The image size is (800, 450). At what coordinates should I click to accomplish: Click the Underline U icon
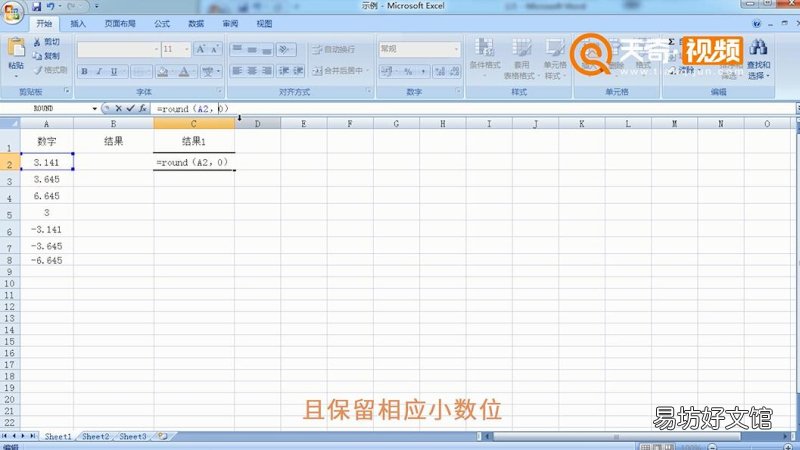[x=113, y=71]
